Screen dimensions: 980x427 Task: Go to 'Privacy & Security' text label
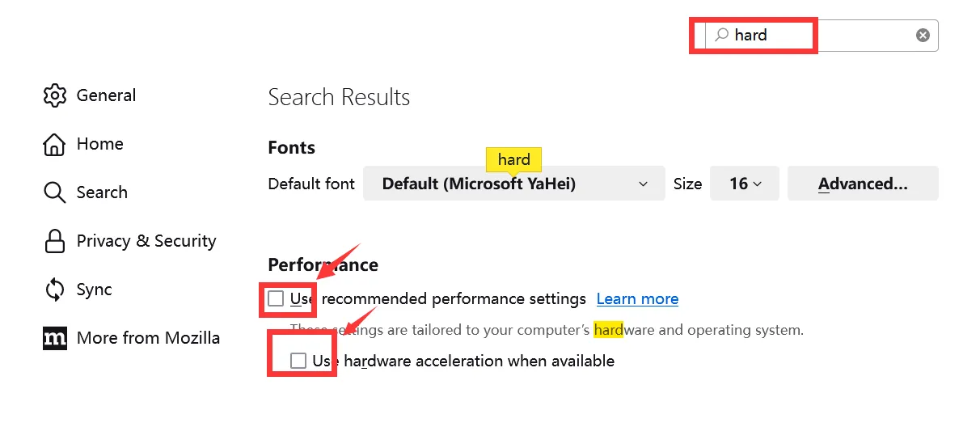pos(146,241)
